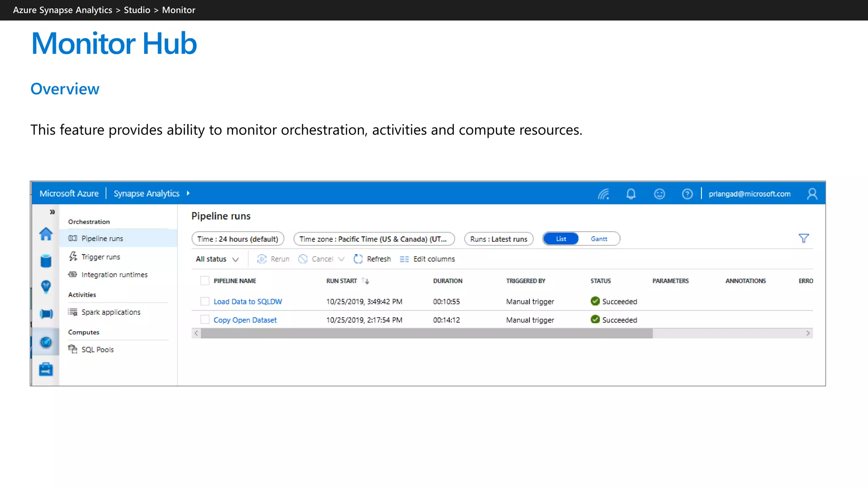Expand the Synapse Analytics arrow in header
Viewport: 868px width, 488px height.
point(188,193)
